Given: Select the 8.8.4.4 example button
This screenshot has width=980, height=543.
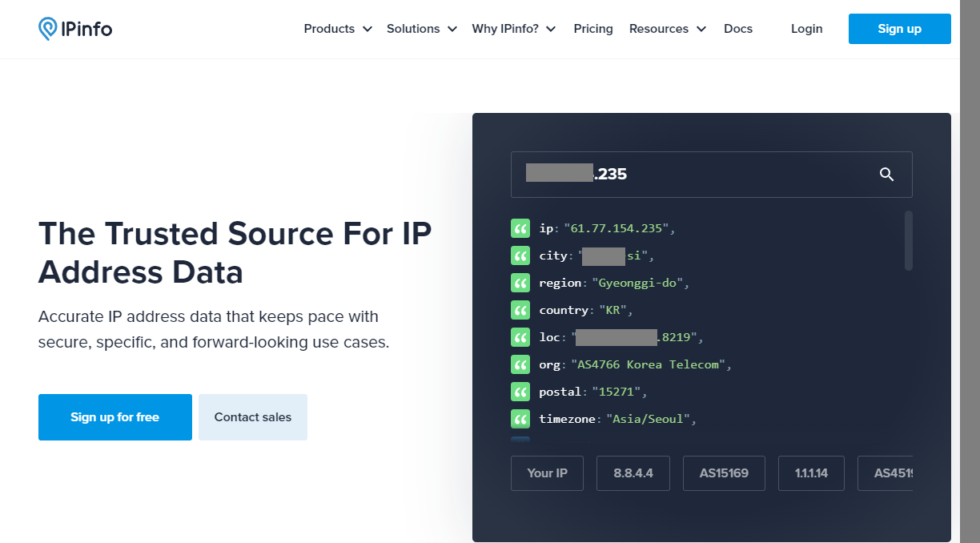Looking at the screenshot, I should click(633, 473).
